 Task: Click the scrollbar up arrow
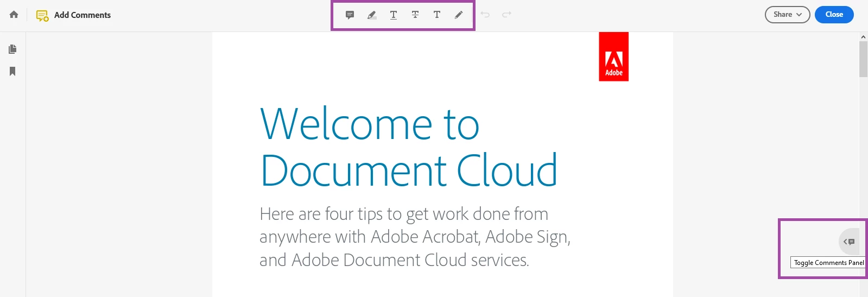point(863,37)
